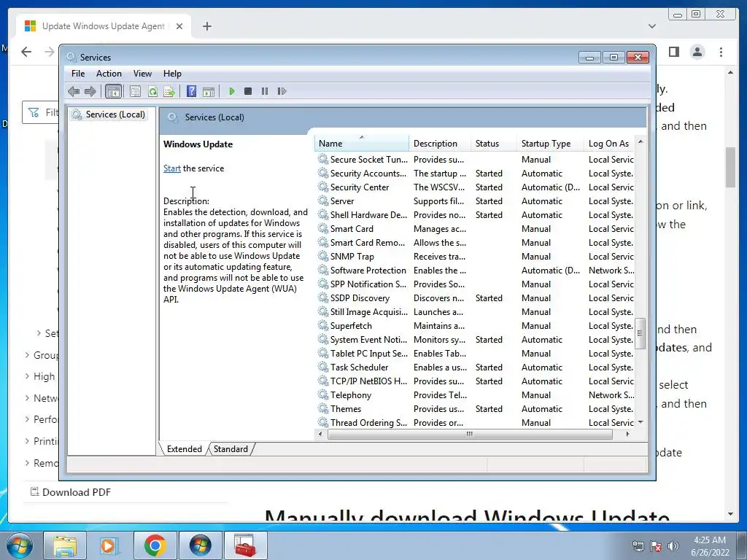Viewport: 747px width, 560px height.
Task: Select the Security Accounts service row
Action: (475, 174)
